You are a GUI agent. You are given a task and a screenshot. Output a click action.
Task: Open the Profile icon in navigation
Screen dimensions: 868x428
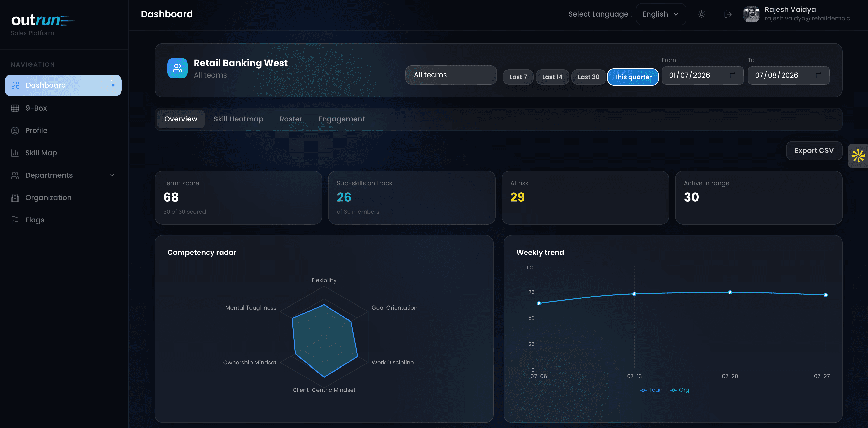[x=15, y=131]
